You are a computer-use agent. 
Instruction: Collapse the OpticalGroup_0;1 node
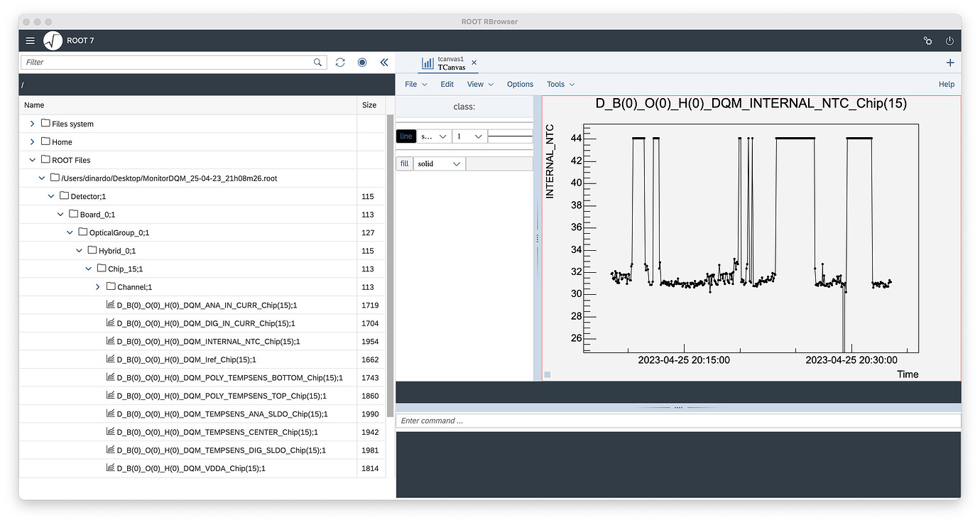click(x=70, y=232)
